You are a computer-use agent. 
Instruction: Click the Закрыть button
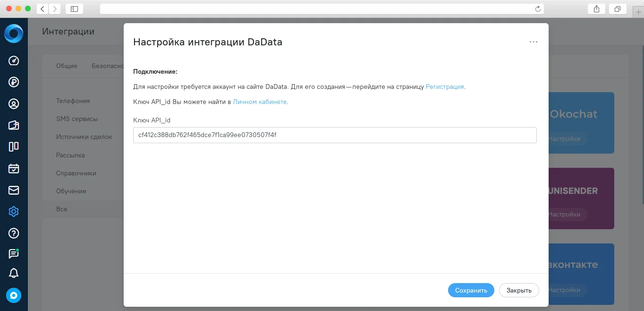tap(519, 290)
